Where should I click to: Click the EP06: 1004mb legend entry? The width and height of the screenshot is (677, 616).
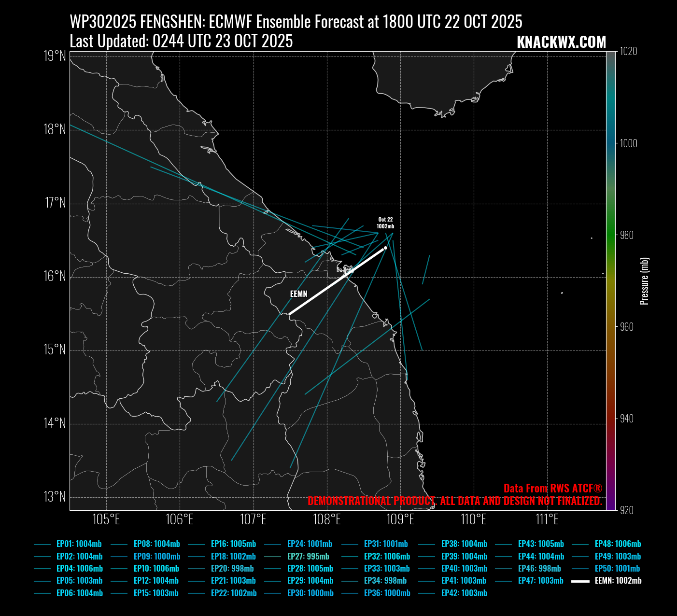(x=79, y=593)
